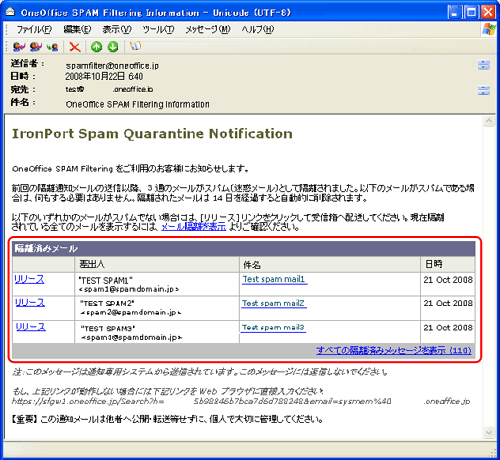
Task: Click the message scrollbar down arrow
Action: click(x=489, y=433)
